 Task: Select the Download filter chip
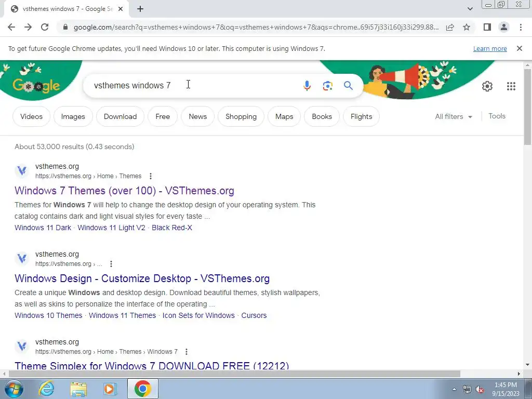click(x=120, y=116)
